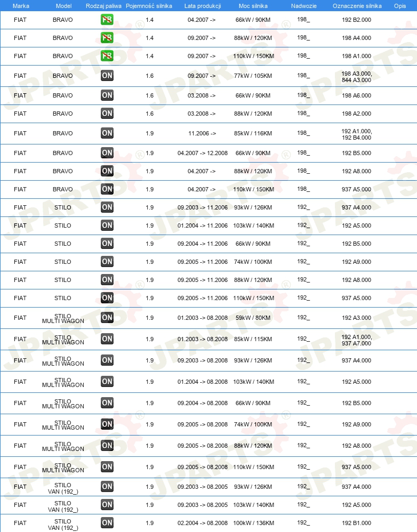This screenshot has width=417, height=532.
Task: Click the ON icon in the 100kW / 136KM row
Action: point(107,523)
